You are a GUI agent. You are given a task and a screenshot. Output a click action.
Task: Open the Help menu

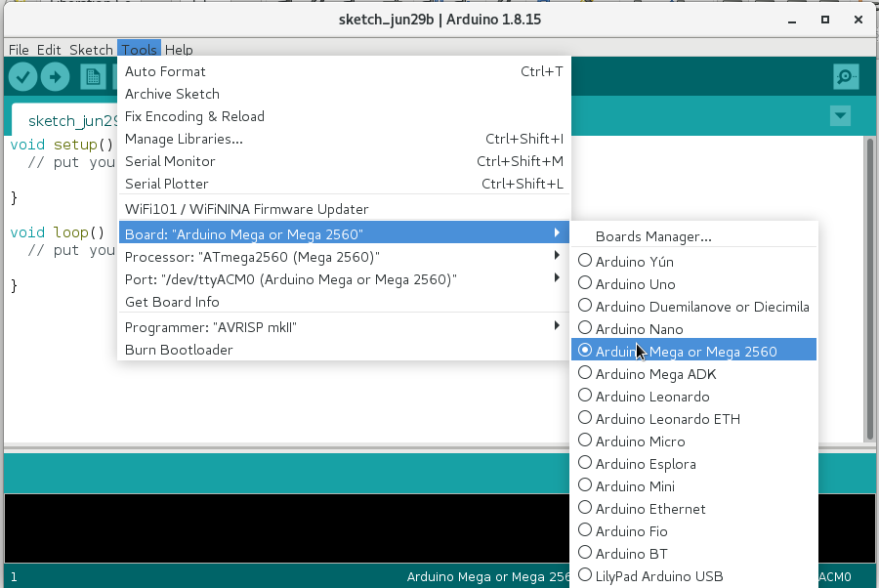[179, 49]
